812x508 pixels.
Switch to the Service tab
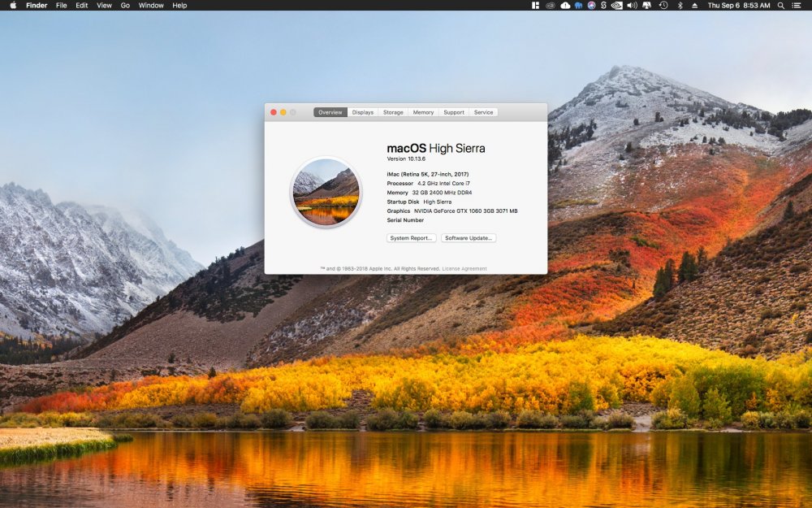[x=484, y=112]
